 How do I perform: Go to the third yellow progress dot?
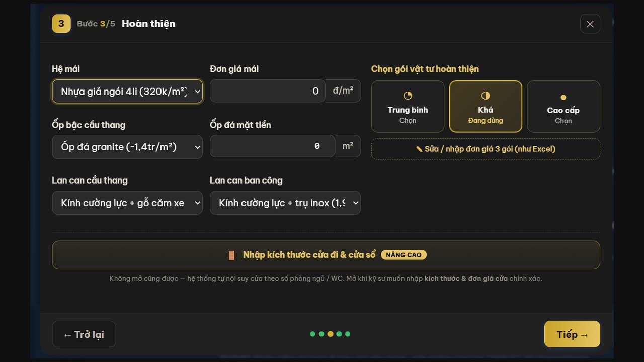click(x=330, y=334)
